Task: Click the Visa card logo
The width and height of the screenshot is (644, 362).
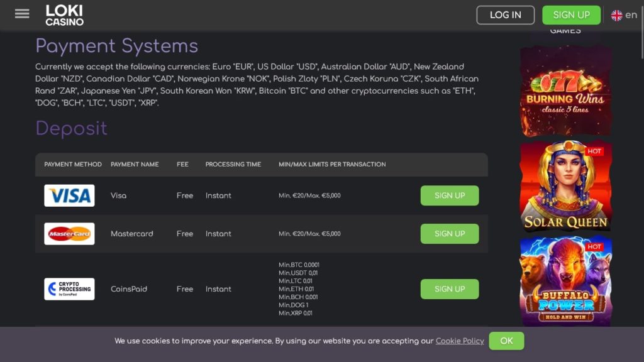Action: (69, 195)
